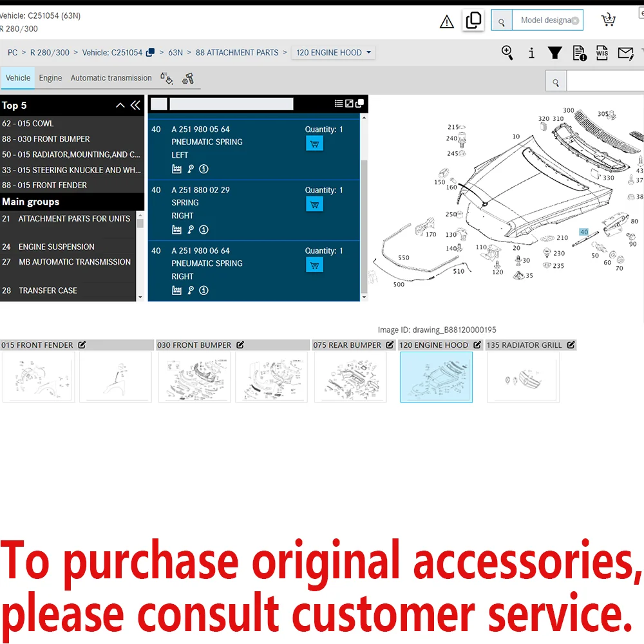Select 50 - 015 RADIATOR,MOUNTING entry
This screenshot has height=644, width=644.
(x=72, y=155)
